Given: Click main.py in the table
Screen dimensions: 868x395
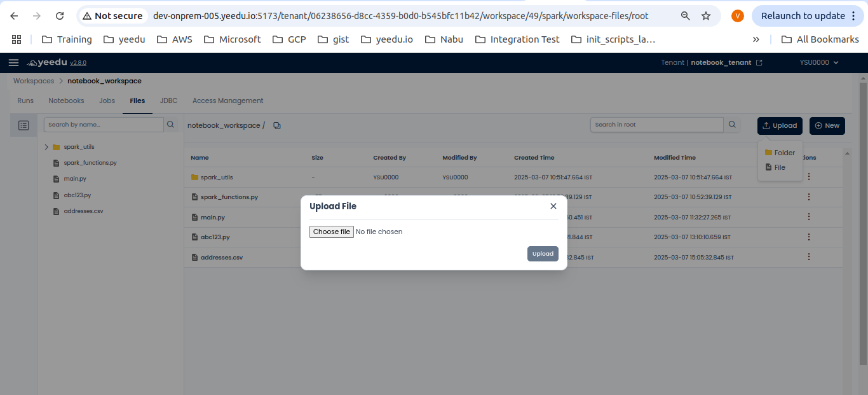Looking at the screenshot, I should [212, 218].
